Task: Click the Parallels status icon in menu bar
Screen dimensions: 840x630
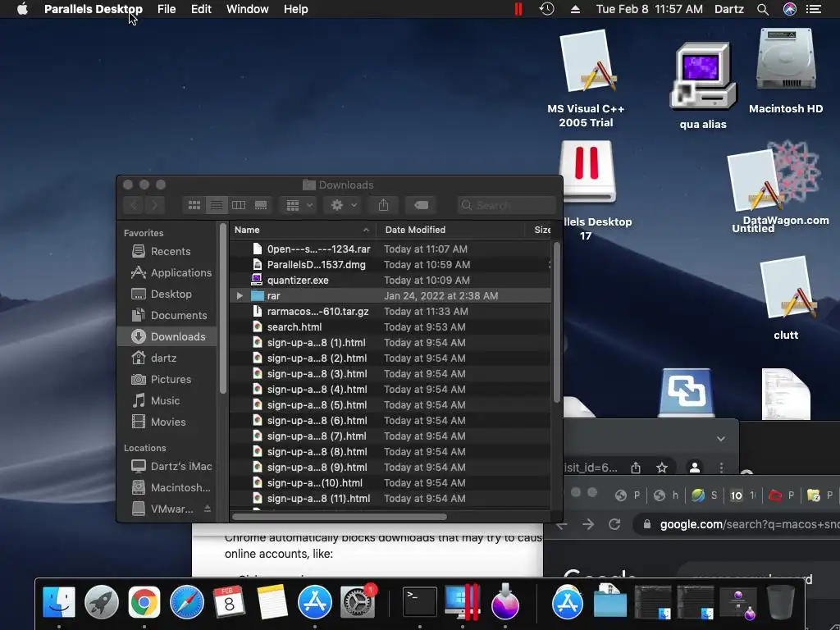Action: click(x=518, y=9)
